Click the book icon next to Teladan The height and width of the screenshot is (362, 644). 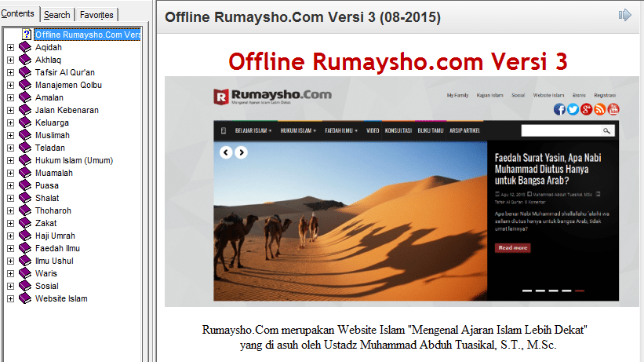(x=25, y=148)
